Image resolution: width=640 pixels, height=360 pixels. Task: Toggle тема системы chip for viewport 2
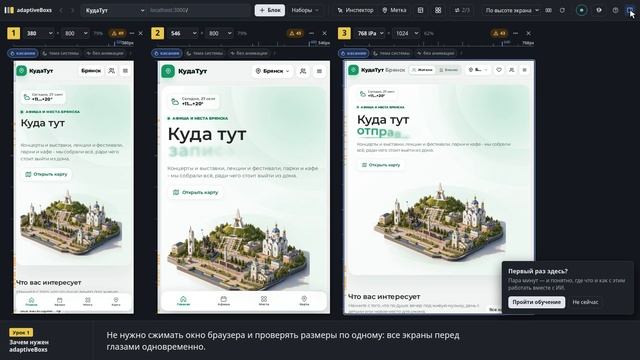pyautogui.click(x=205, y=53)
